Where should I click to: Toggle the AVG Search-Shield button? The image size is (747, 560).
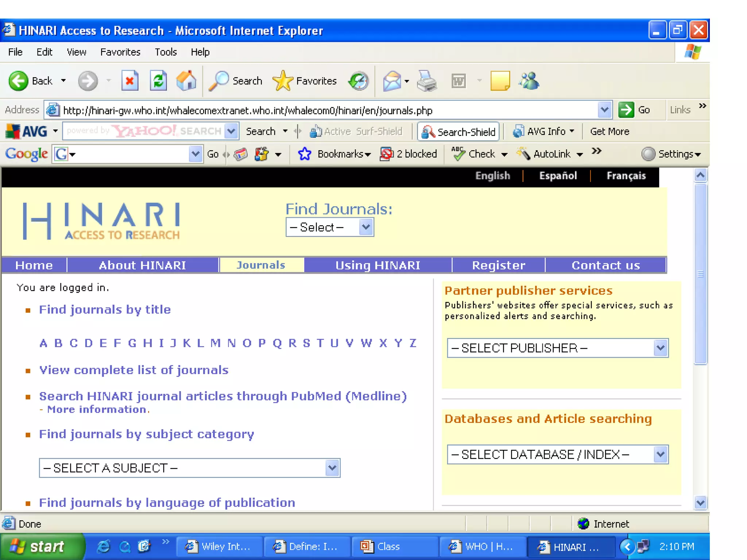click(x=459, y=132)
